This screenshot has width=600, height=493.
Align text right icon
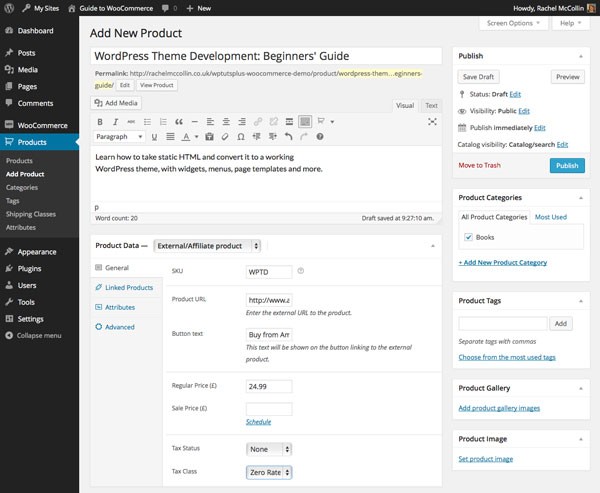(242, 122)
